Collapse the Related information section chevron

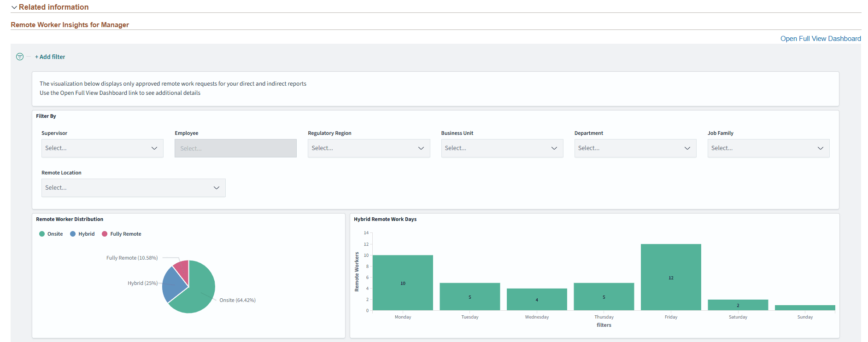14,7
